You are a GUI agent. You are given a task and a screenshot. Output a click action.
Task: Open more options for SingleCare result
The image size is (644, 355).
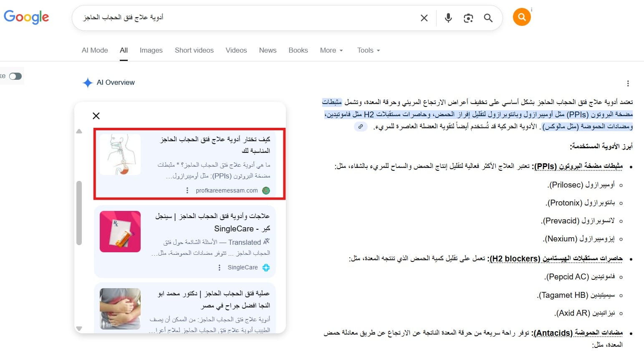pyautogui.click(x=220, y=268)
